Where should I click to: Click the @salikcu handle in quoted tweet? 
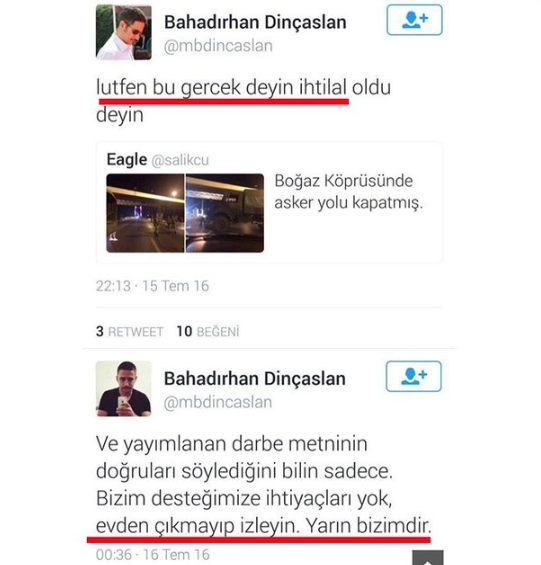(180, 160)
